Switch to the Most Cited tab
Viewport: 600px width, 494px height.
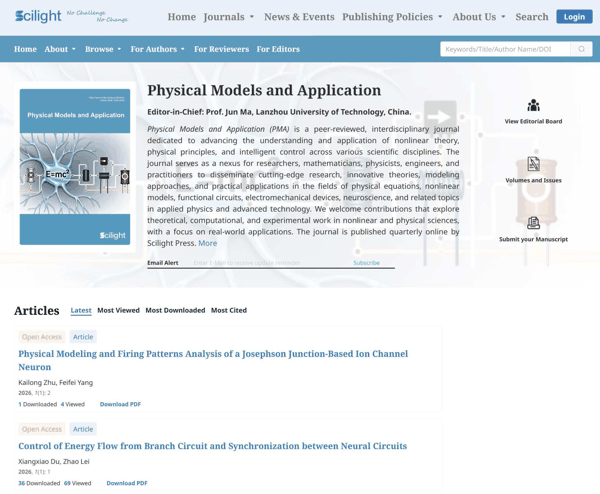pos(229,310)
